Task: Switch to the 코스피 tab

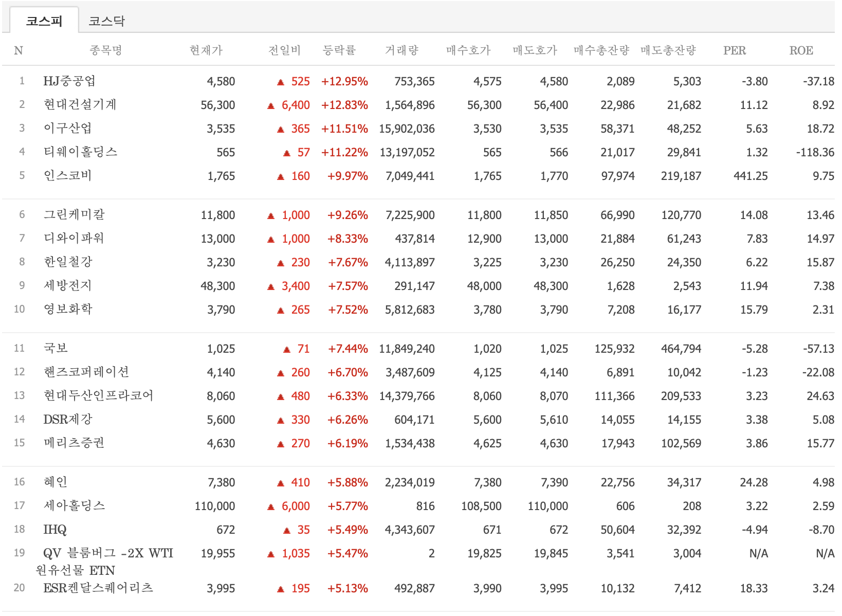Action: point(44,21)
